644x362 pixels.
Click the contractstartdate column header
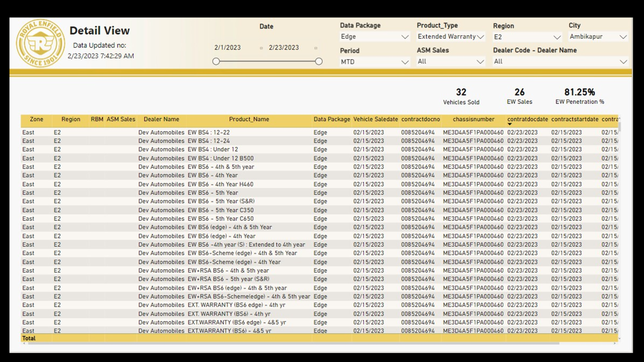pos(575,119)
